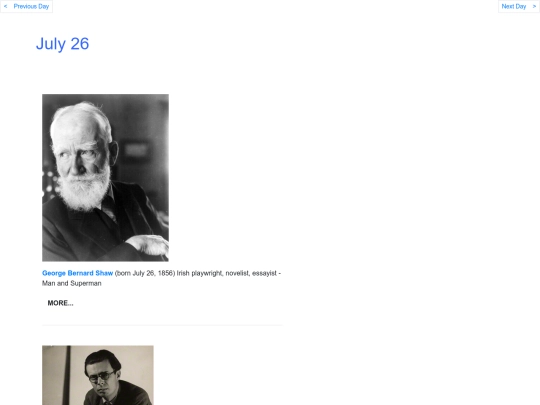Go to the Previous Day page
The image size is (540, 405).
coord(31,6)
